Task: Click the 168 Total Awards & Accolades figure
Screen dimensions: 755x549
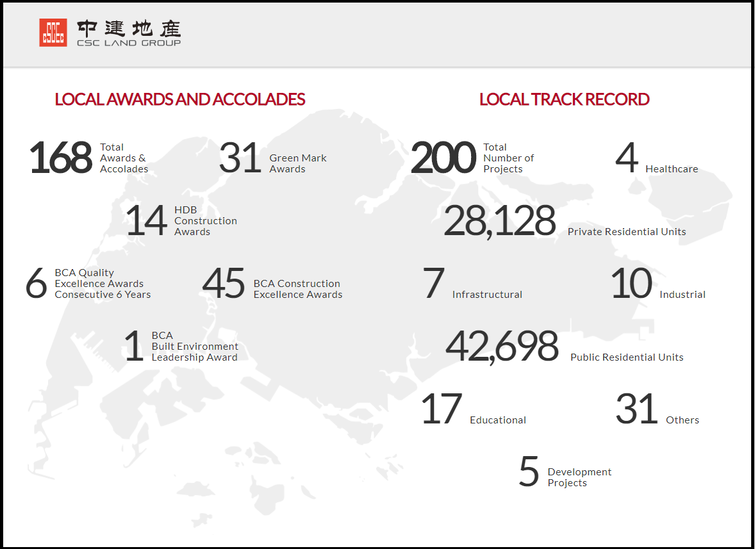Action: [60, 158]
